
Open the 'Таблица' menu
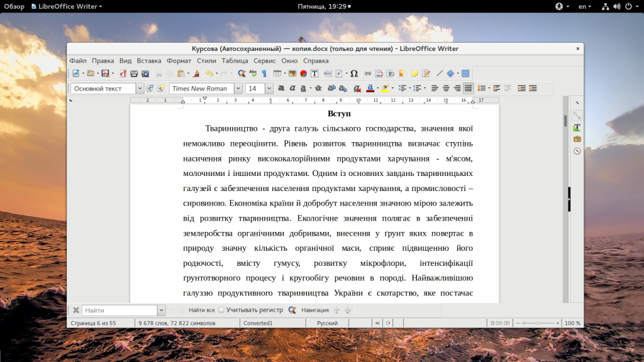click(235, 61)
